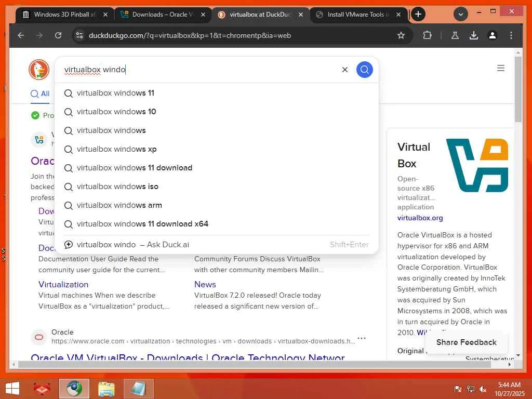Close the Downloads – Oracle tab
532x399 pixels.
(203, 15)
